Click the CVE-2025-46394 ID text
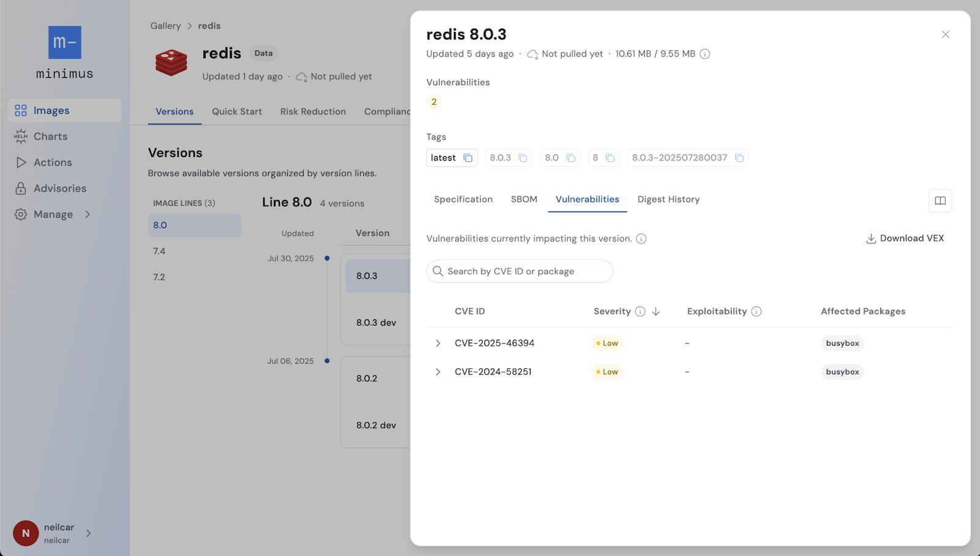The height and width of the screenshot is (556, 980). click(494, 343)
